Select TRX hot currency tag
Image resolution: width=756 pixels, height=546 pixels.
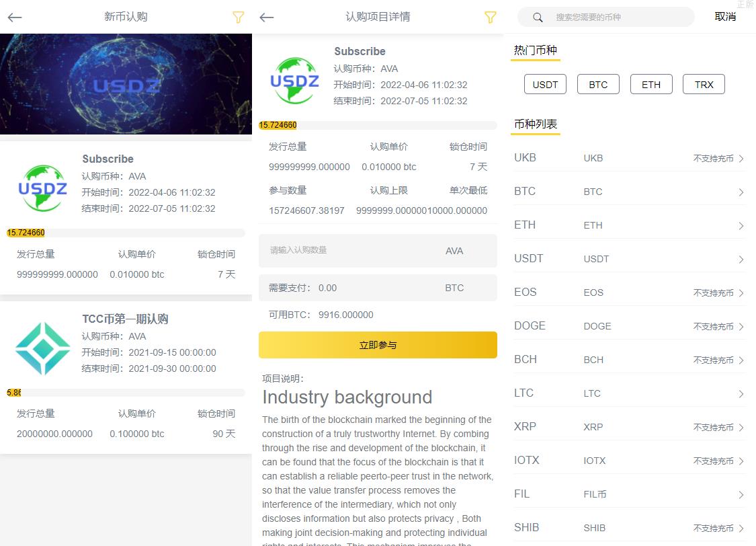click(x=704, y=85)
